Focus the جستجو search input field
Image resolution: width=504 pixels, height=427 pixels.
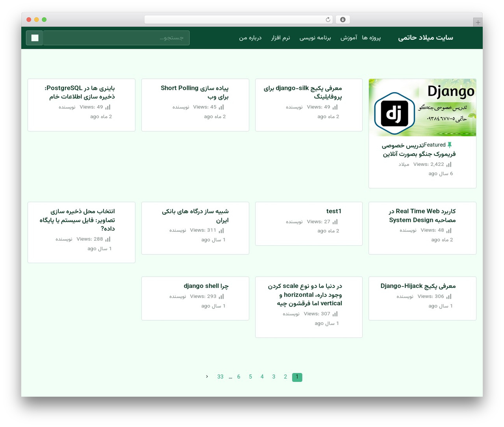point(116,38)
